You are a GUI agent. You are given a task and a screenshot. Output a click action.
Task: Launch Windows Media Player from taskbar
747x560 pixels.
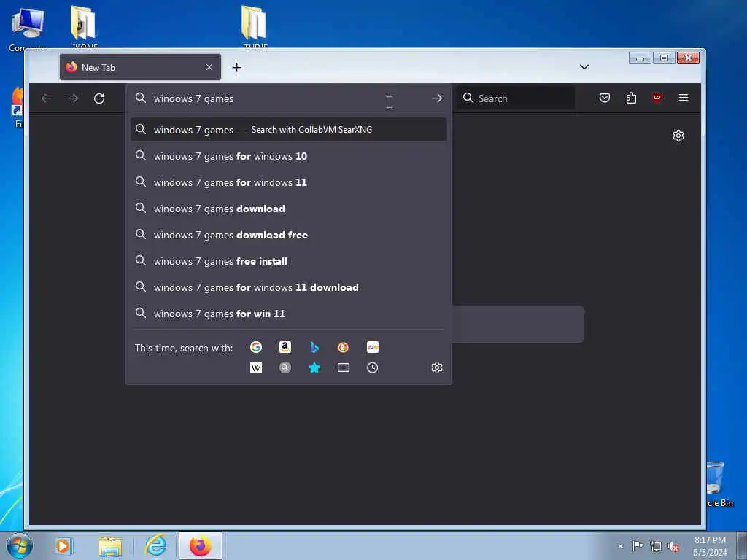coord(63,545)
